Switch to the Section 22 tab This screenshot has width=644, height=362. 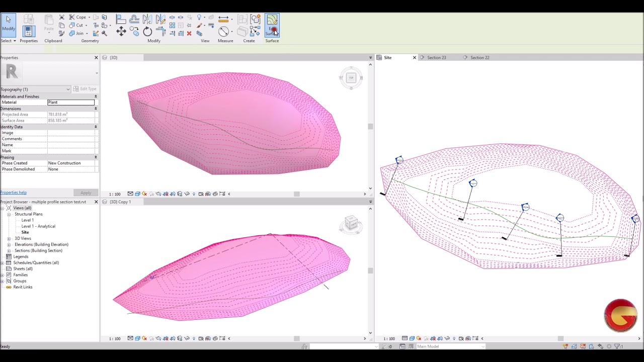(x=479, y=58)
